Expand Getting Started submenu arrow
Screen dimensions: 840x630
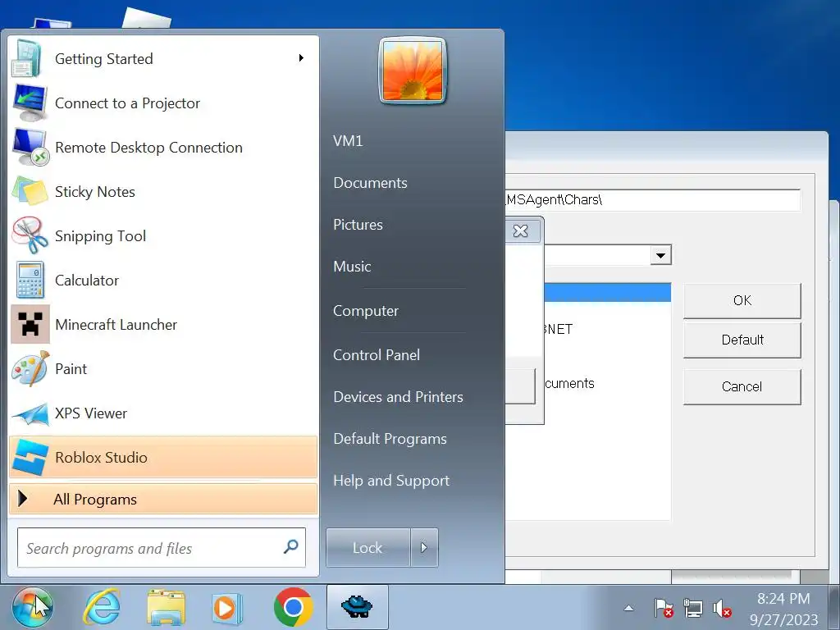tap(301, 58)
